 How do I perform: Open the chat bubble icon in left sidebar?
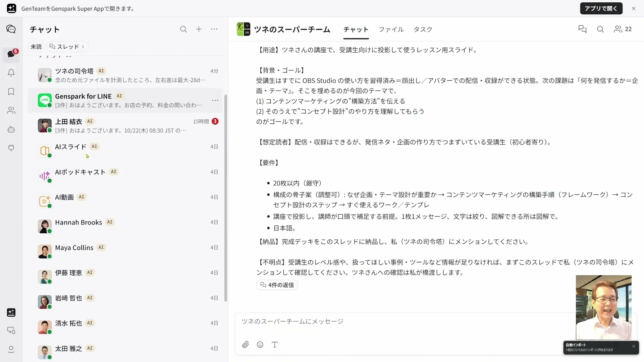(11, 29)
